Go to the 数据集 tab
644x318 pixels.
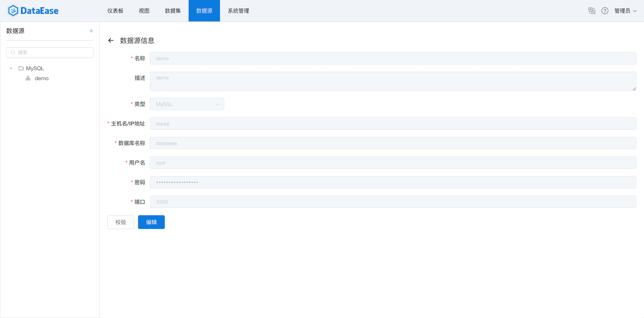pyautogui.click(x=173, y=11)
